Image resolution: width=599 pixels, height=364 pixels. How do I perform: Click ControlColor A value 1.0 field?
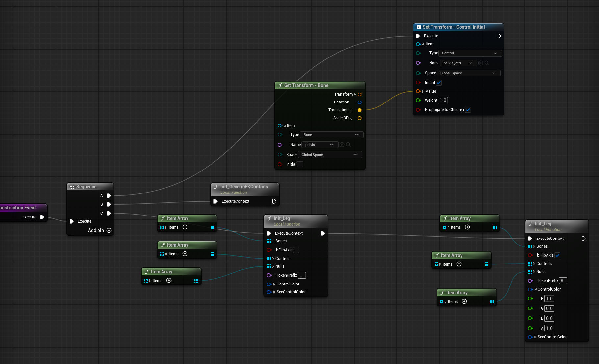point(549,328)
